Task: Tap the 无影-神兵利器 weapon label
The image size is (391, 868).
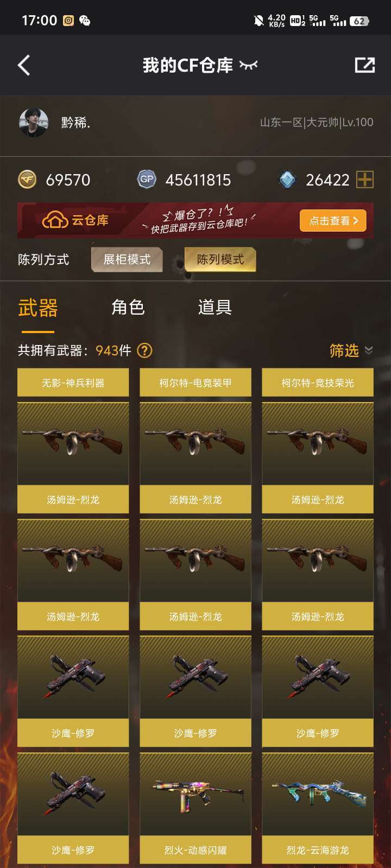Action: (x=73, y=382)
